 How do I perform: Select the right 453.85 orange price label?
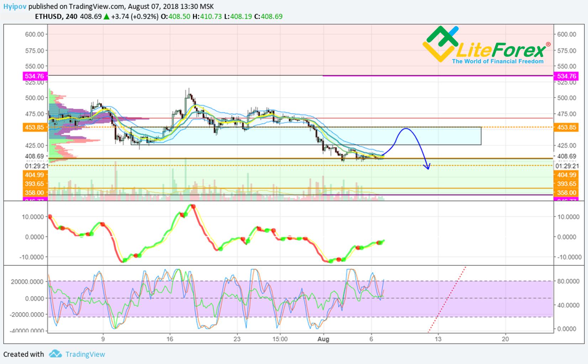[x=566, y=127]
